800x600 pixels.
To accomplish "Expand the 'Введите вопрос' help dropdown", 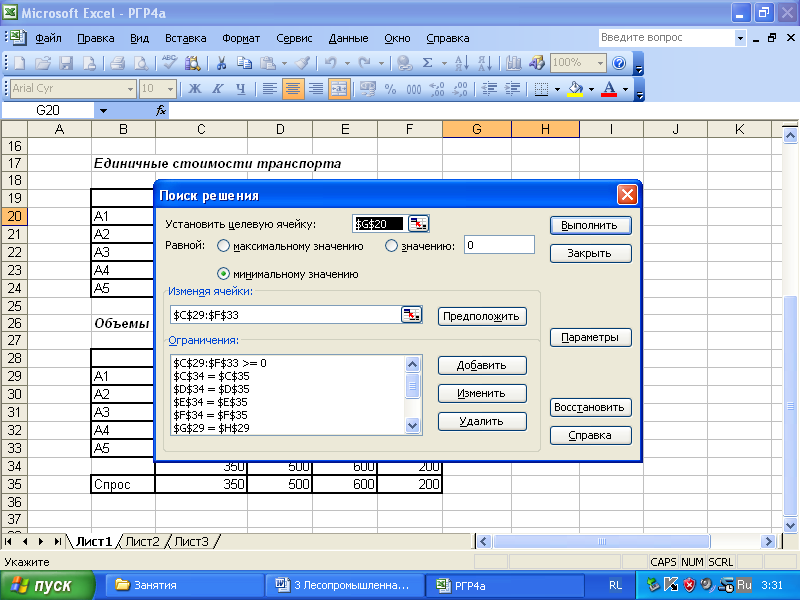I will [x=740, y=38].
